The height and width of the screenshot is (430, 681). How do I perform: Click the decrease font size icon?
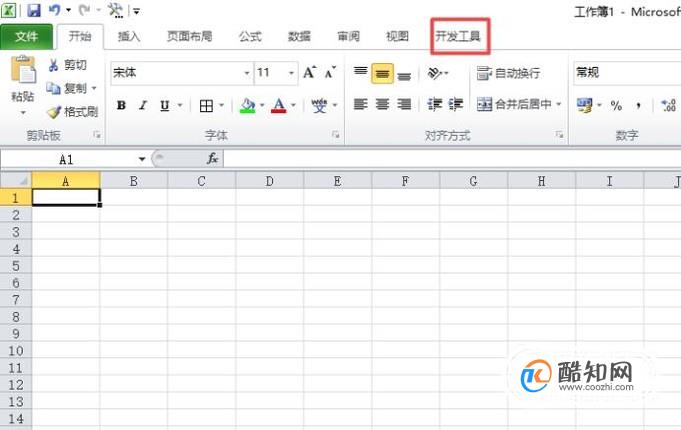[331, 73]
